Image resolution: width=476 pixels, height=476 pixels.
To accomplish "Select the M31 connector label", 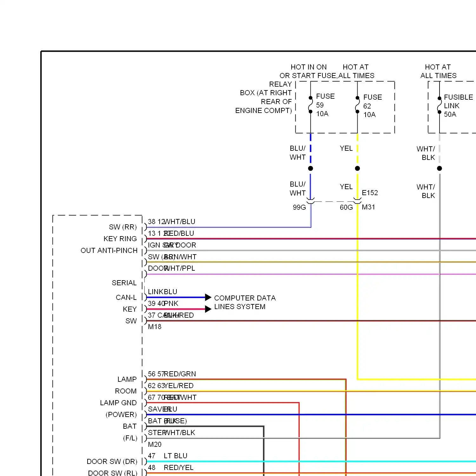I will pyautogui.click(x=368, y=207).
